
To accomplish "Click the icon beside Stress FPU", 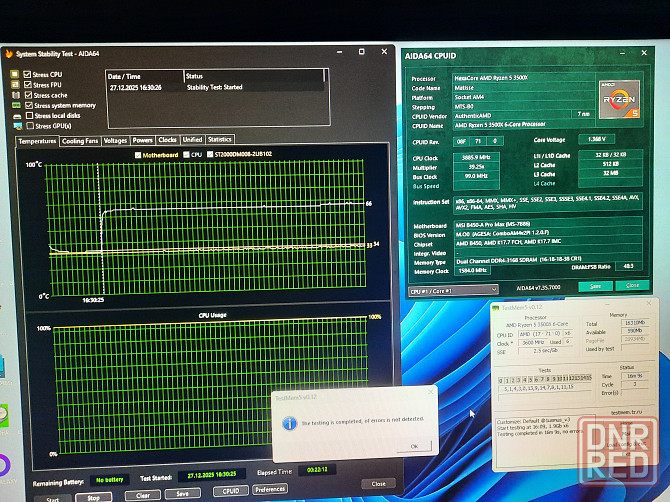I will (15, 85).
